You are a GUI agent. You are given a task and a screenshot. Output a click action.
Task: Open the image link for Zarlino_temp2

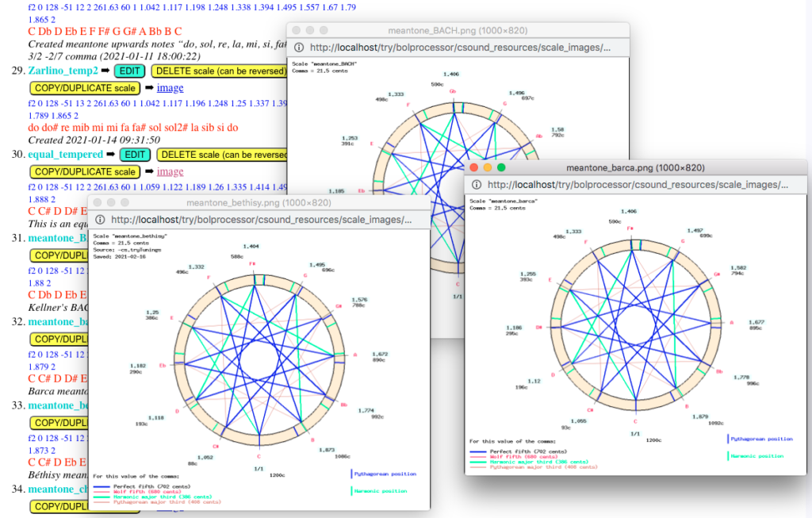(x=170, y=87)
